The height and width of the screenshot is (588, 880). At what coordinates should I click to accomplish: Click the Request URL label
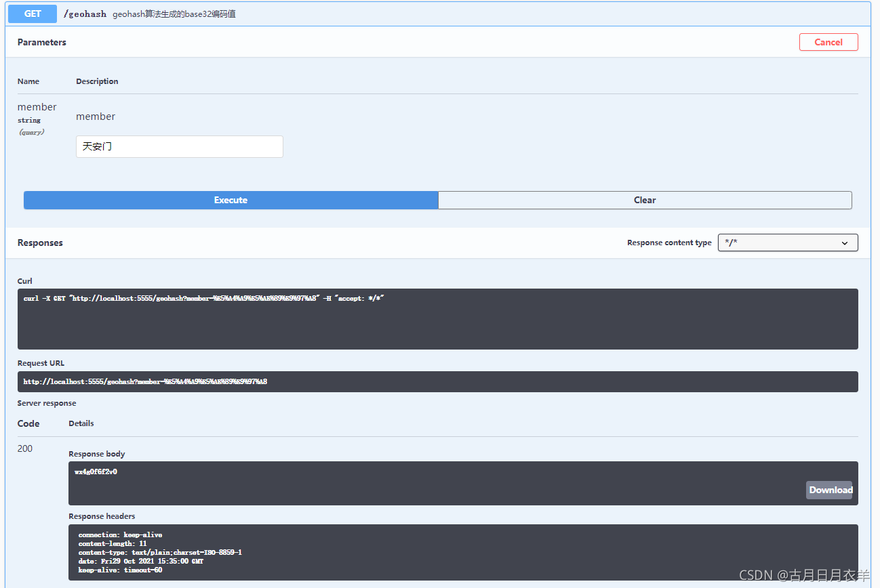[x=41, y=363]
